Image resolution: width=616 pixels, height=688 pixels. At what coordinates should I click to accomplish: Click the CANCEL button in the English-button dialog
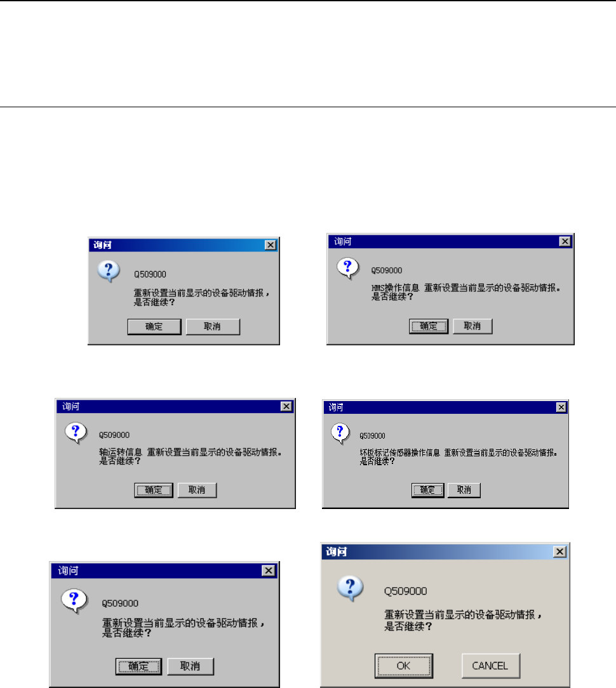click(490, 666)
